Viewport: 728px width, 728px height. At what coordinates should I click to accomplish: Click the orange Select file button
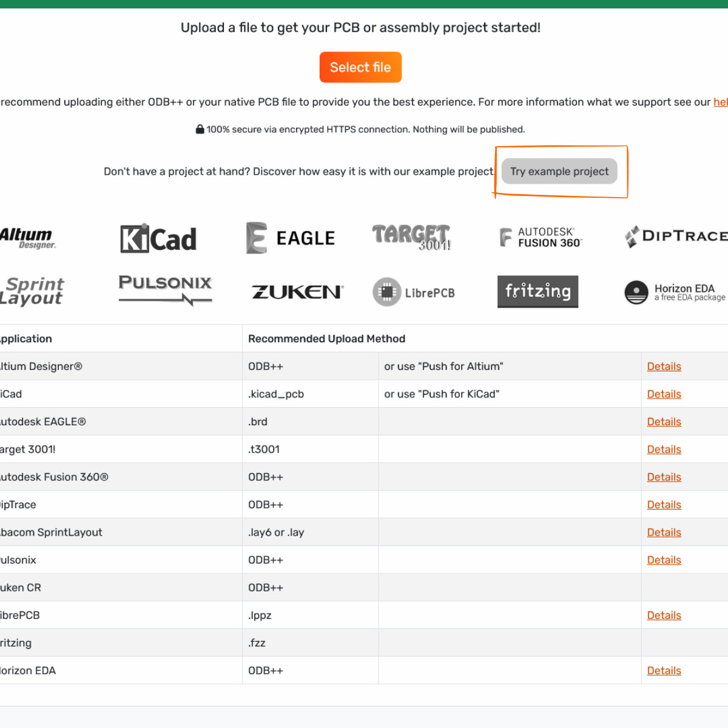tap(360, 67)
